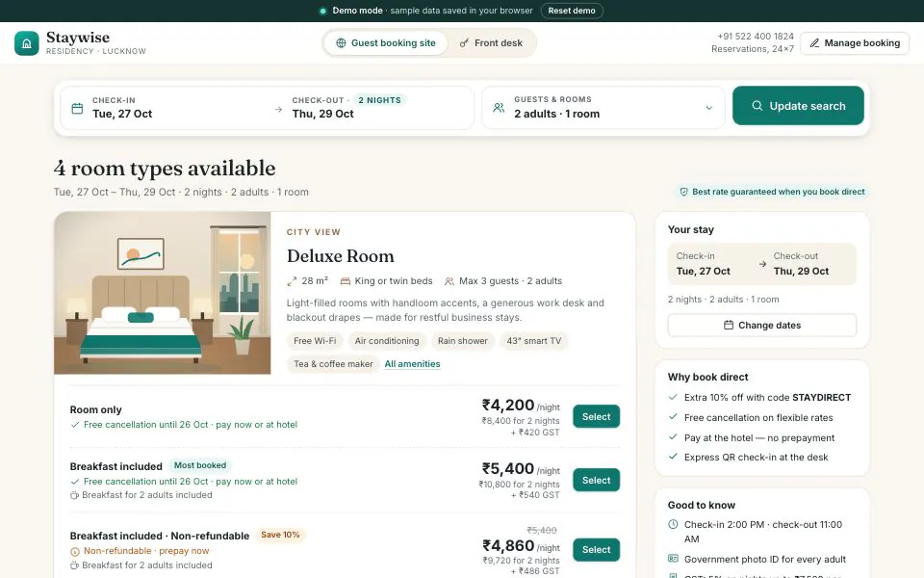Viewport: 924px width, 578px height.
Task: Click the breakfast cup icon under Most booked rate
Action: [74, 495]
